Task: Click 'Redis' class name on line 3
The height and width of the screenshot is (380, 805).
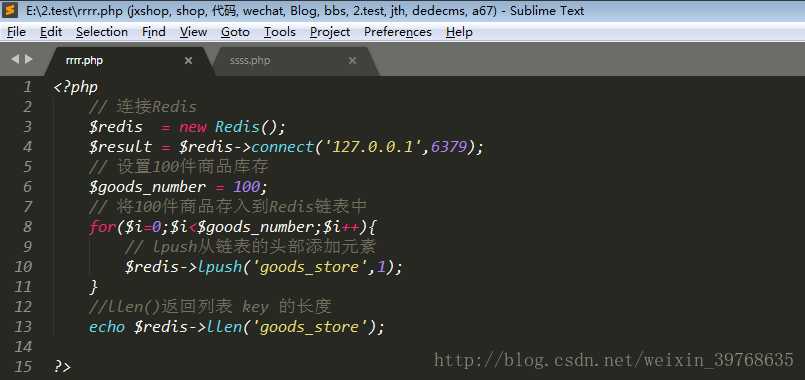Action: (237, 127)
